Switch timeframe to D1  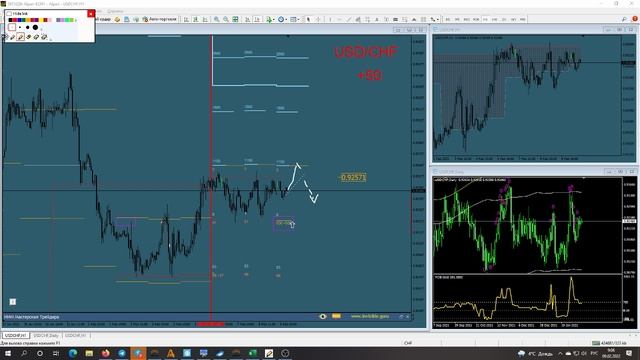[x=504, y=19]
